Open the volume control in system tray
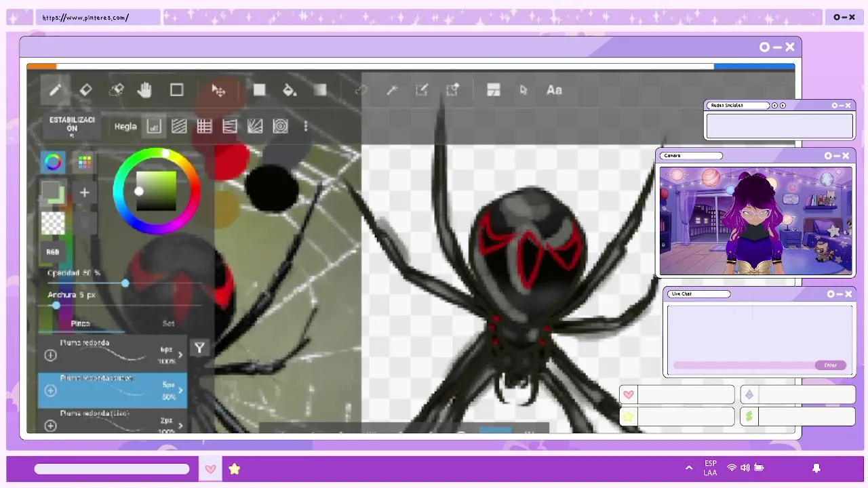Viewport: 868px width, 488px height. coord(745,468)
